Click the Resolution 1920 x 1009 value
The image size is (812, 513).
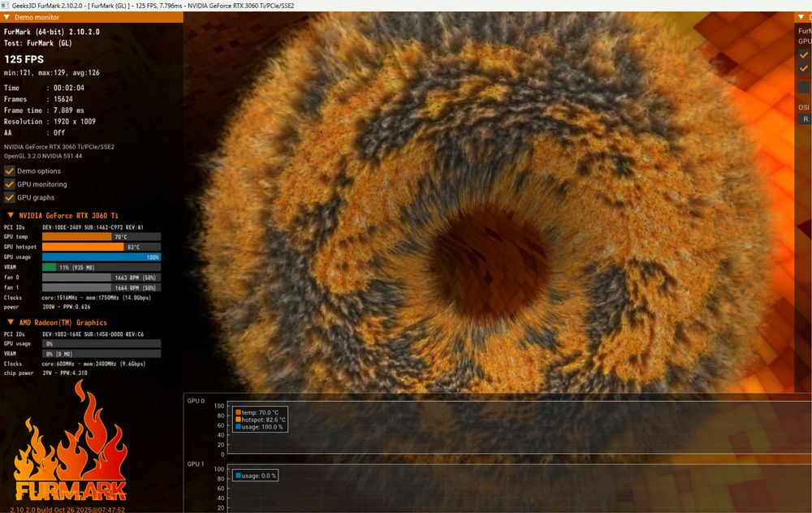click(x=75, y=121)
